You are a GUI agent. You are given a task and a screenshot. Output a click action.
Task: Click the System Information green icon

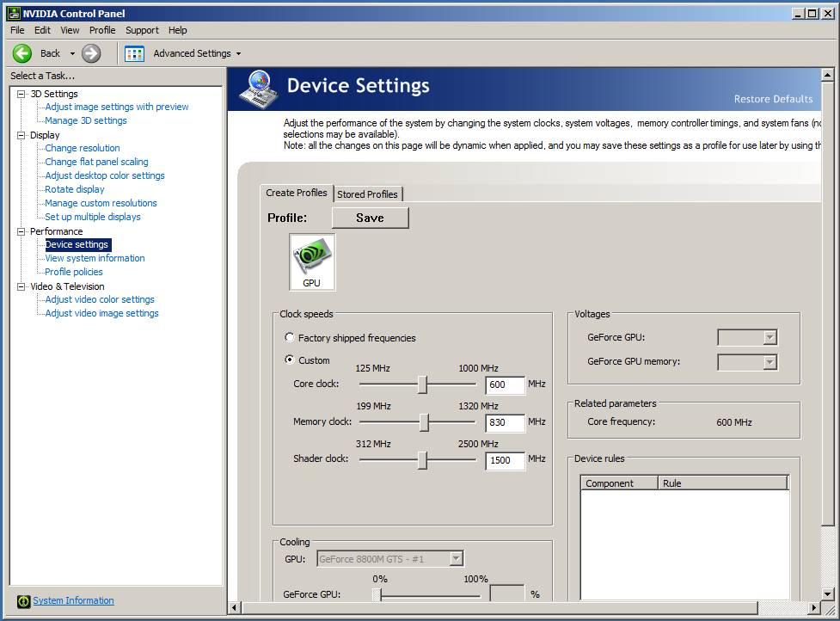pyautogui.click(x=23, y=601)
